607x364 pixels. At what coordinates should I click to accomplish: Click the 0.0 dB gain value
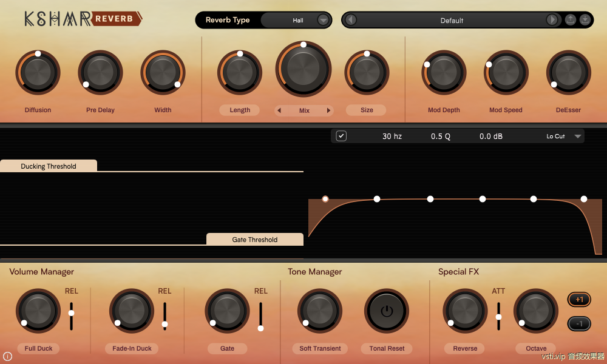[491, 136]
